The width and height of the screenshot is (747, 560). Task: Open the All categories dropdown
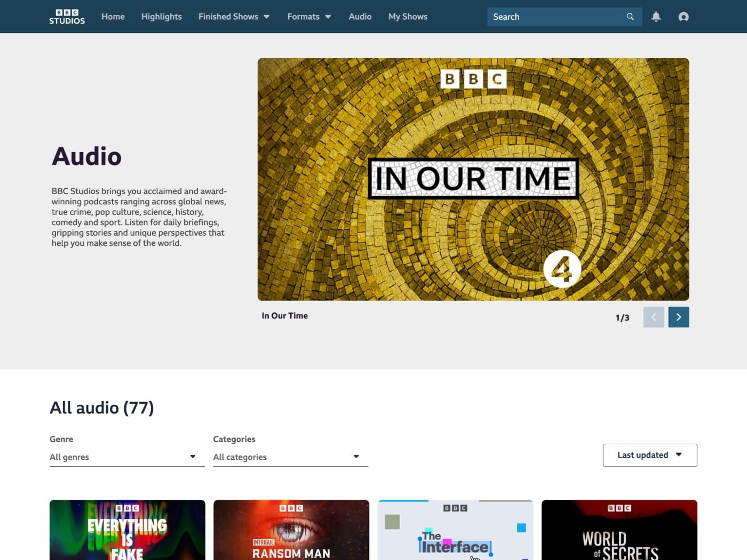pos(290,457)
